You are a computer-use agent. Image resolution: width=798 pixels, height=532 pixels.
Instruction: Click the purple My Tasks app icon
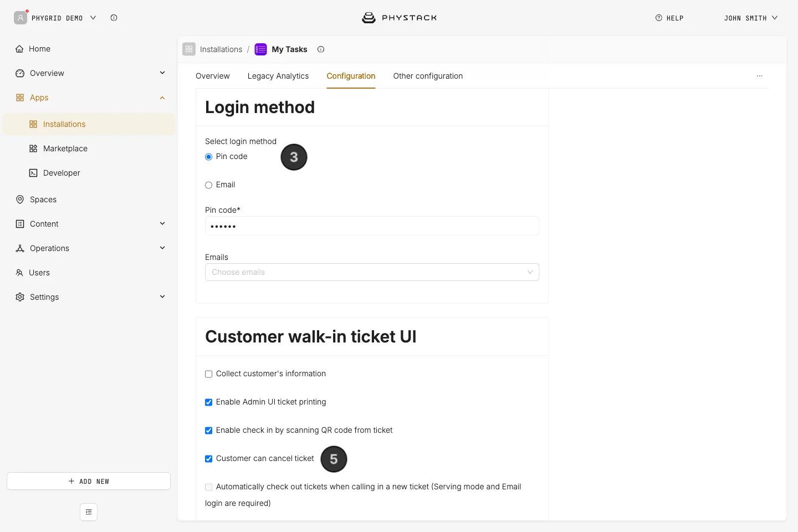click(x=260, y=49)
